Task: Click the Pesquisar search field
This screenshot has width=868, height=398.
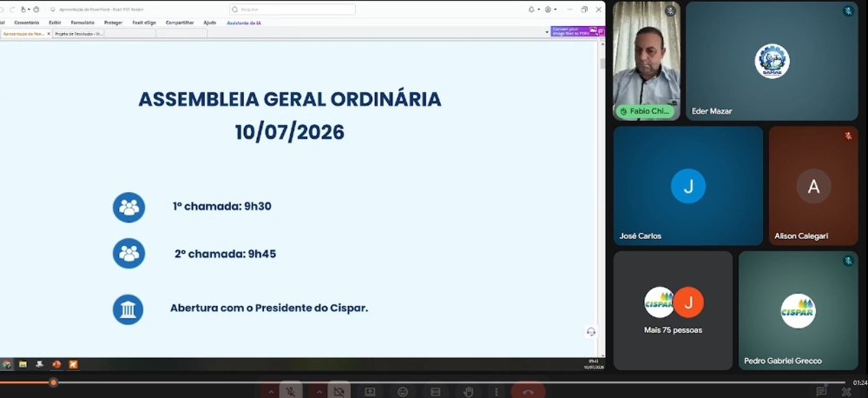Action: [293, 10]
